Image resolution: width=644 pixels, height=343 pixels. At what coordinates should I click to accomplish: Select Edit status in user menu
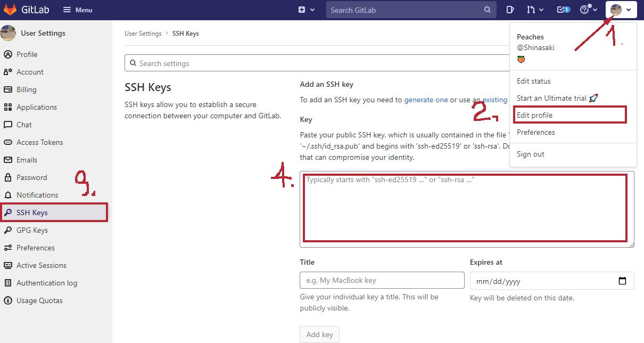[534, 81]
